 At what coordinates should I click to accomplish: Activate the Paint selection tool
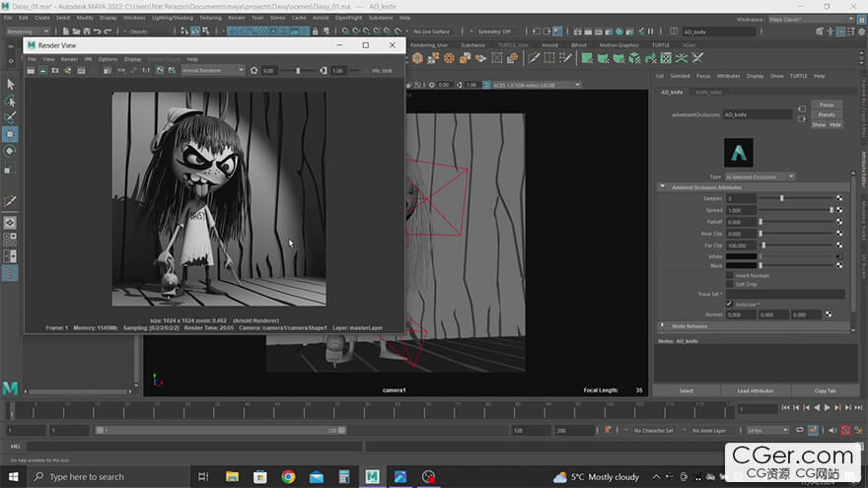click(10, 117)
